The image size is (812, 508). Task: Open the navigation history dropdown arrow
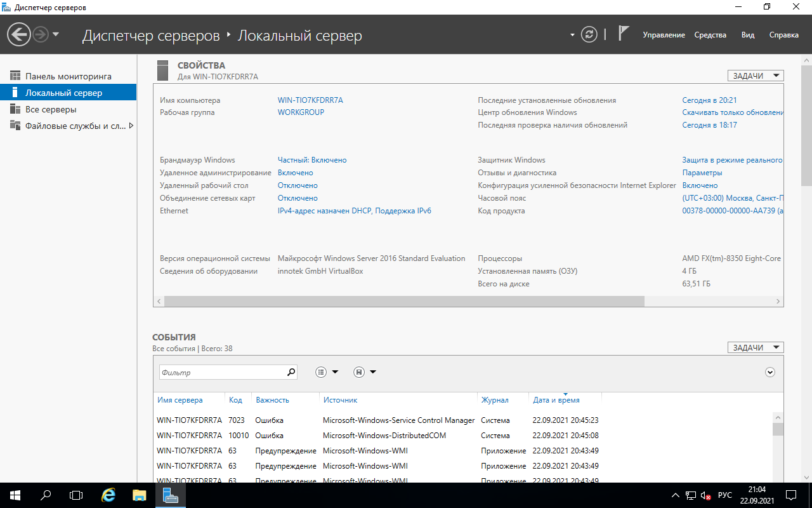56,34
